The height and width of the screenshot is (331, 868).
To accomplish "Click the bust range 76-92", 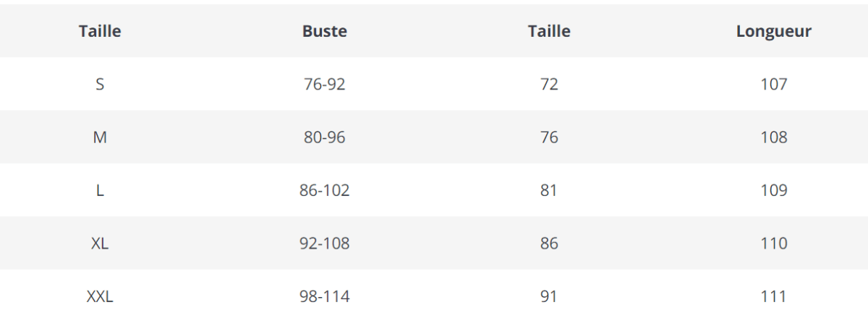I will point(324,84).
